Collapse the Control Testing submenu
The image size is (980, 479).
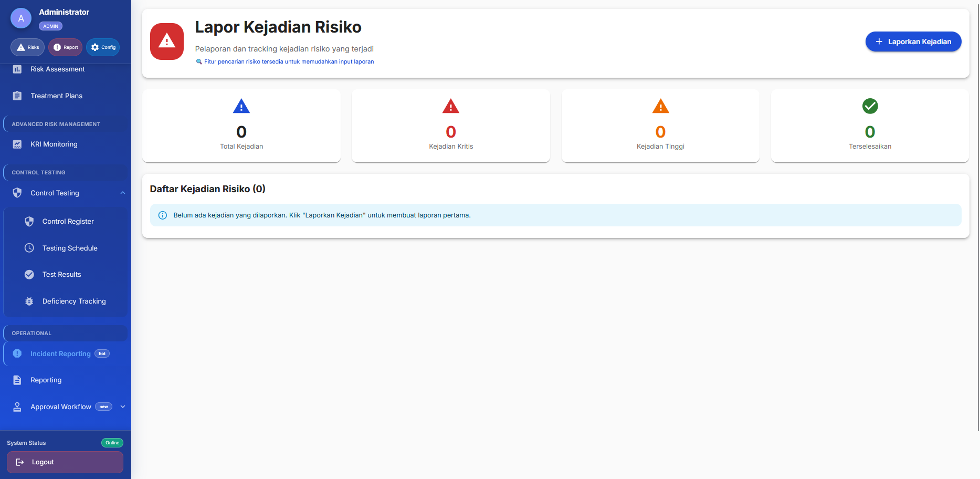click(122, 193)
